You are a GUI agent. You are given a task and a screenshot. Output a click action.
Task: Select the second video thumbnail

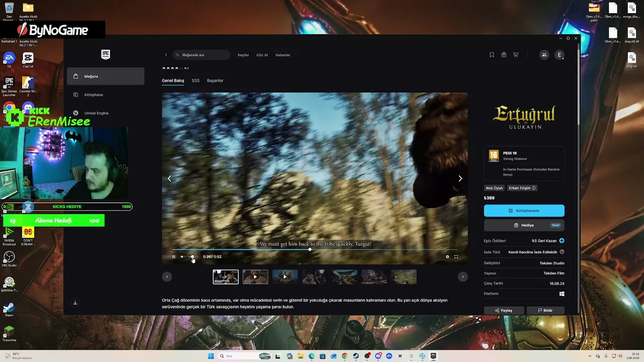255,277
